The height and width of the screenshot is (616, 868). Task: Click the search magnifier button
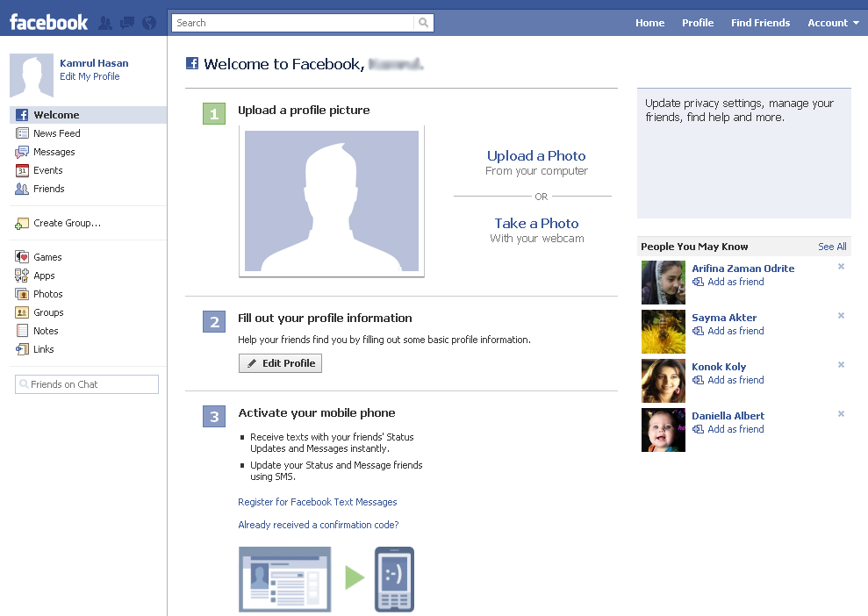point(424,23)
